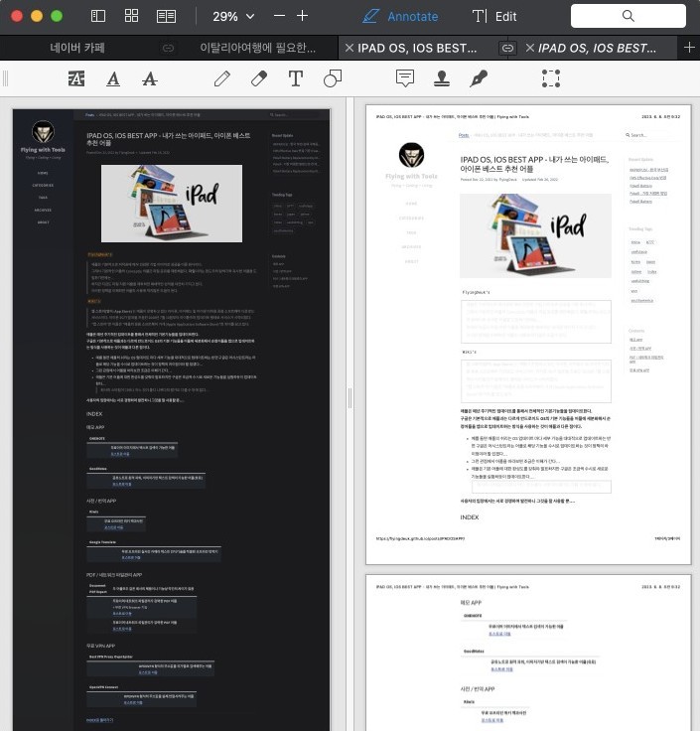Zoom in with the plus button
This screenshot has width=700, height=731.
click(303, 16)
